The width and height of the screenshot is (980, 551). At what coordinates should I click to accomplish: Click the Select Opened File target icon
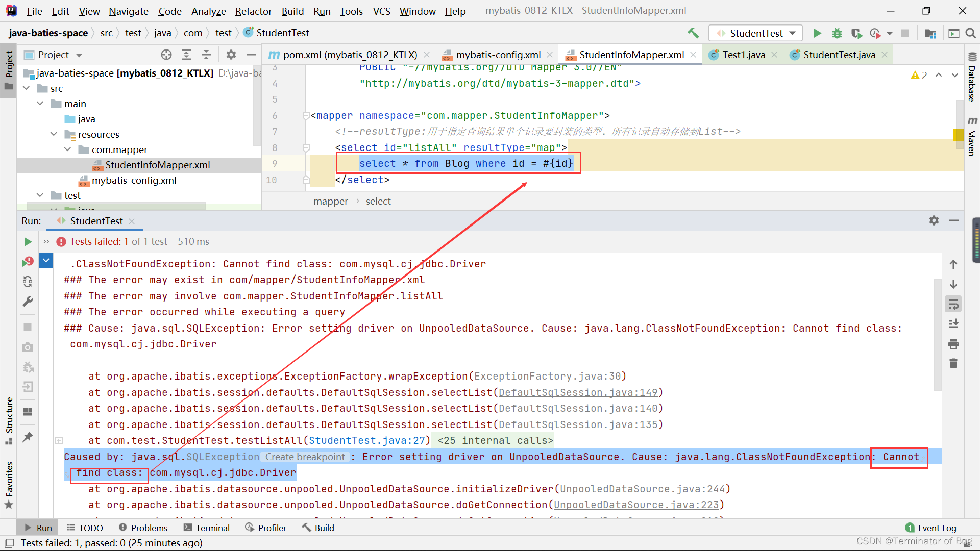click(x=166, y=55)
